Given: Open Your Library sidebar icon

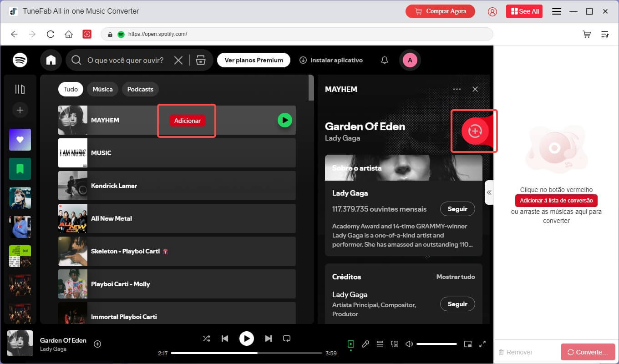Looking at the screenshot, I should (x=20, y=89).
